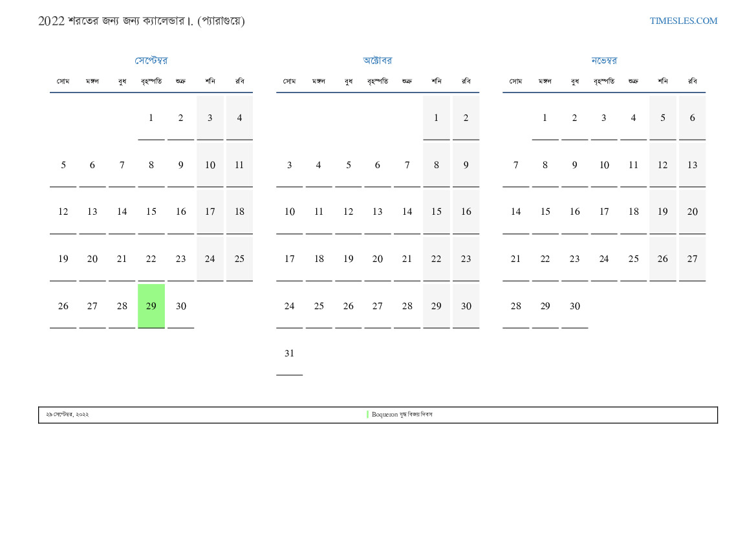This screenshot has height=535, width=756.
Task: Click the ২৯ সেপ্টেম্বর, ২০২২ date in the legend
Action: [67, 415]
